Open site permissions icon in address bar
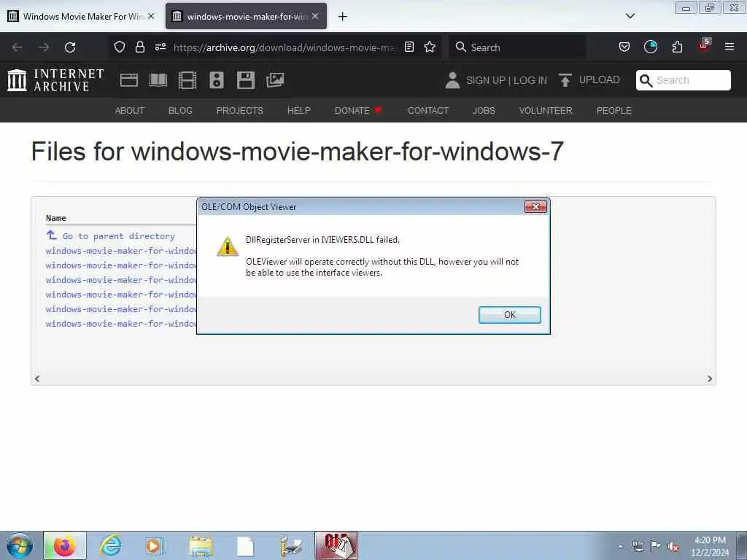Viewport: 747px width, 560px height. pyautogui.click(x=160, y=47)
